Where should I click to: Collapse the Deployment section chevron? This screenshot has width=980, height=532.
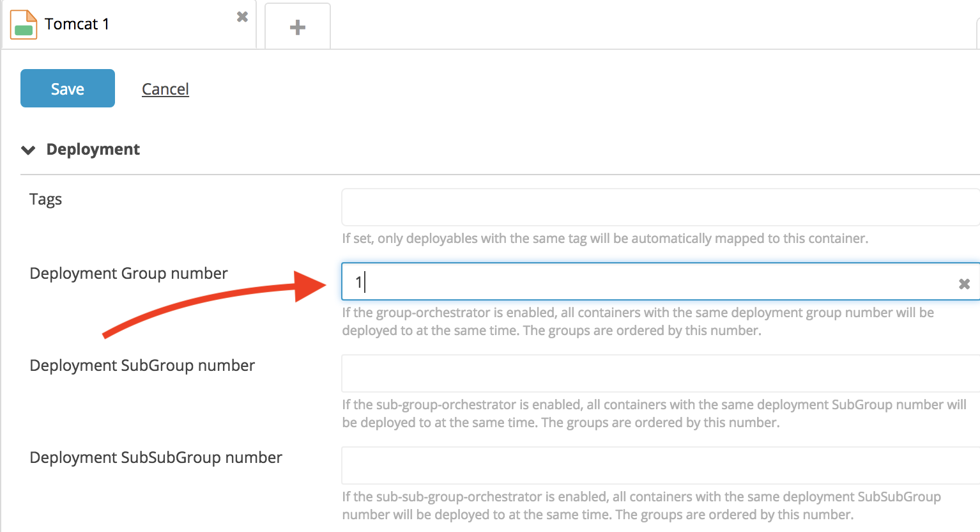(28, 150)
